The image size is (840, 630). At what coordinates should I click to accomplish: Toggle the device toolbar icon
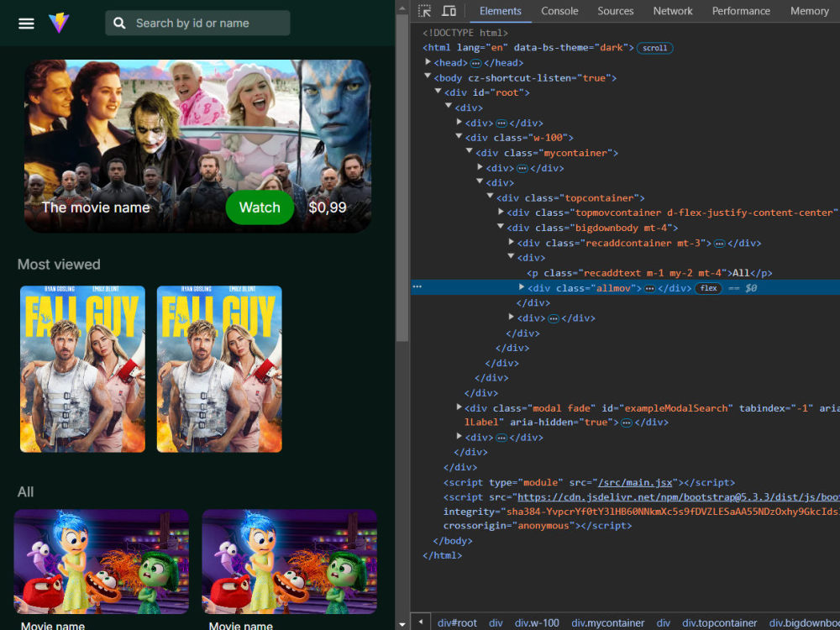point(449,11)
